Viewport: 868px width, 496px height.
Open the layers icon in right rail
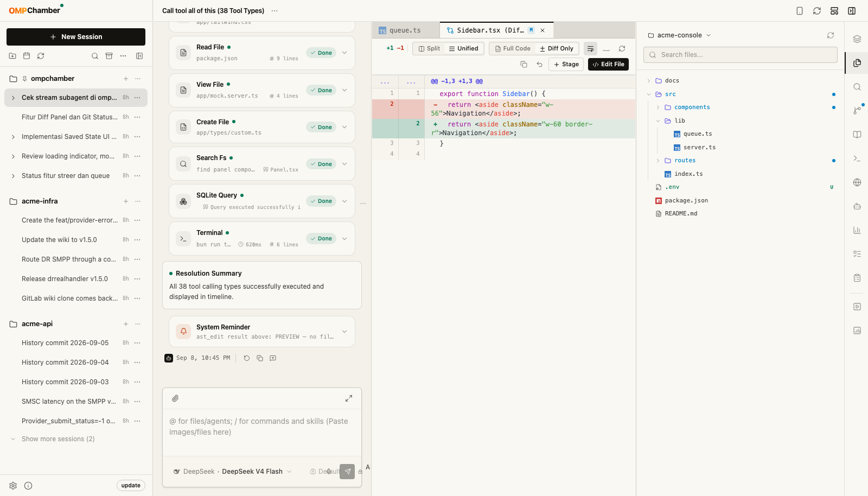[857, 39]
